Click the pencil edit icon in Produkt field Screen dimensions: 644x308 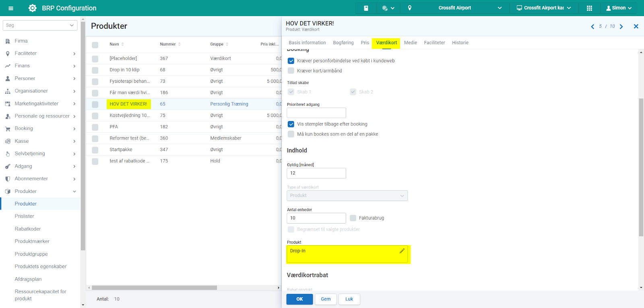click(402, 251)
